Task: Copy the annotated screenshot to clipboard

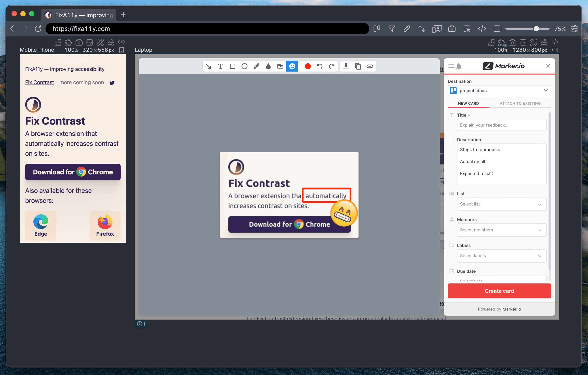Action: 358,66
